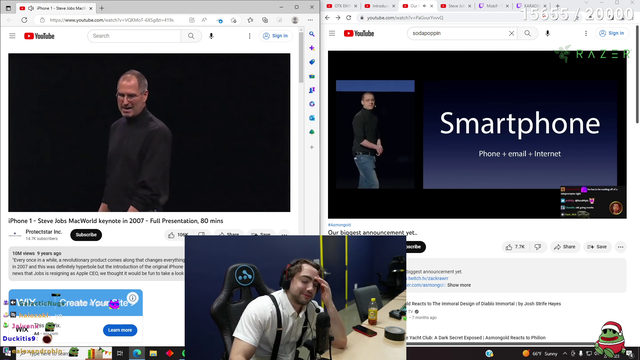The width and height of the screenshot is (640, 360).
Task: Click the Edge address bar URL
Action: click(x=112, y=20)
